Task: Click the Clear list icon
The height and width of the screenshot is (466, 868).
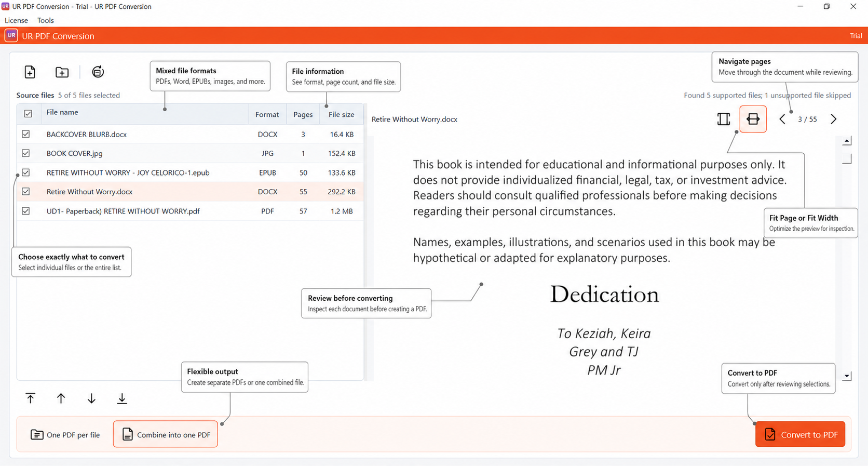Action: pos(98,72)
